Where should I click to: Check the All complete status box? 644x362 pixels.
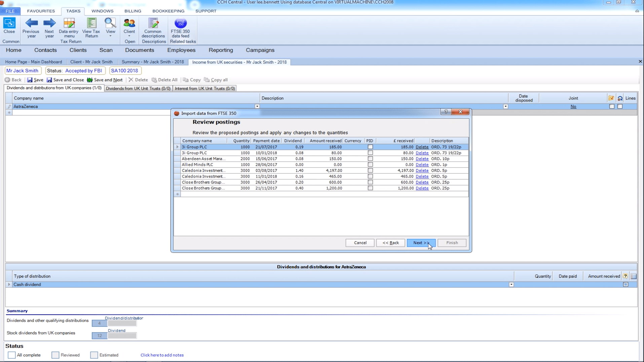coord(11,355)
